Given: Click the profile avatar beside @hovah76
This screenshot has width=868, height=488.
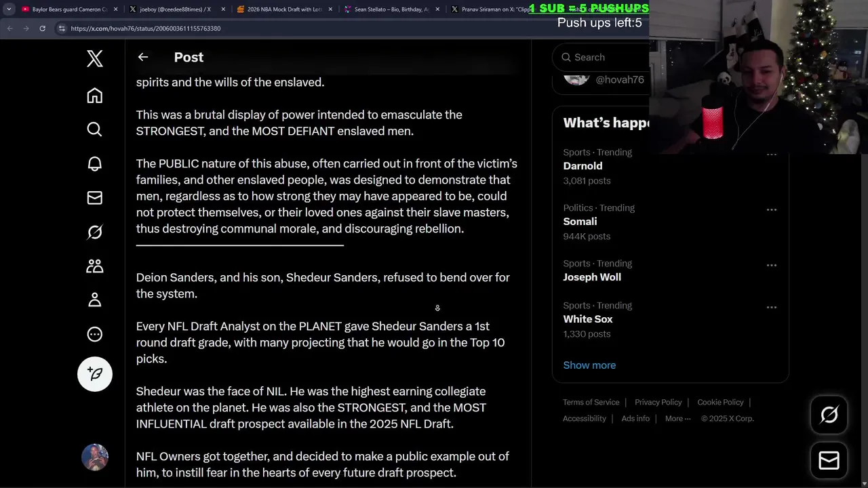Looking at the screenshot, I should click(x=576, y=79).
